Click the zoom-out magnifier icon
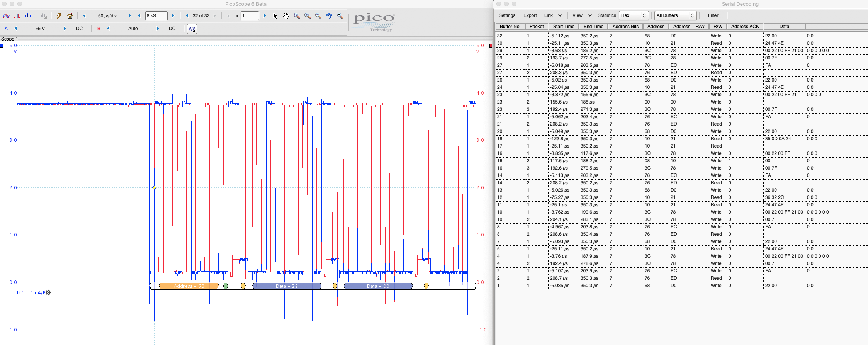Image resolution: width=868 pixels, height=345 pixels. click(x=318, y=16)
